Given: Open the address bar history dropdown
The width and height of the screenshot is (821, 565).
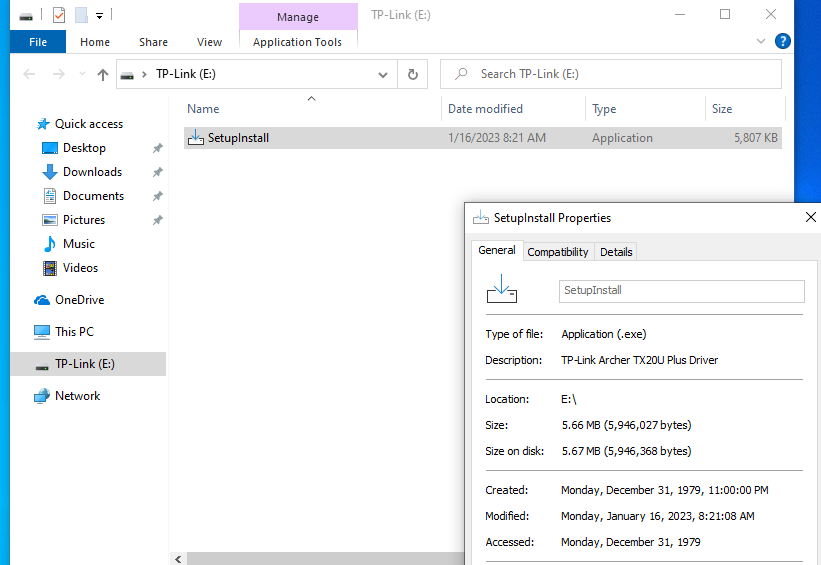Looking at the screenshot, I should 383,75.
